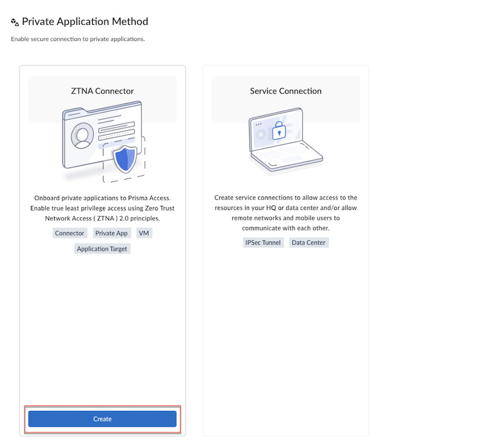Click the IPSec Tunnel tag

[x=263, y=243]
